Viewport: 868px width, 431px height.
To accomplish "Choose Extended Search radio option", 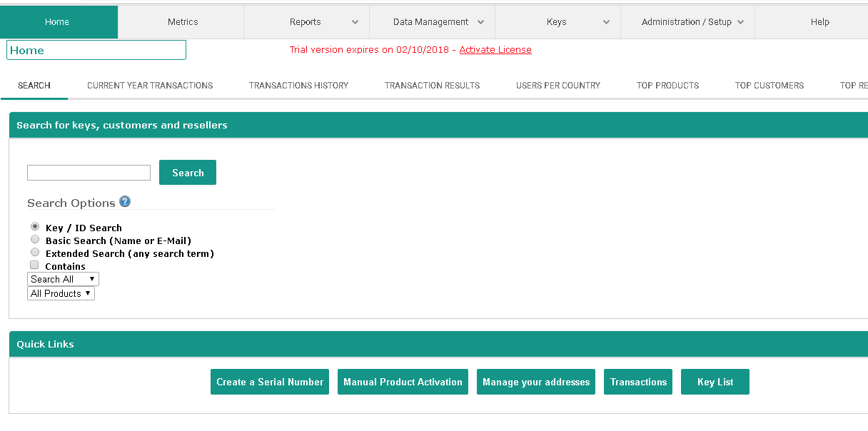I will pyautogui.click(x=35, y=253).
